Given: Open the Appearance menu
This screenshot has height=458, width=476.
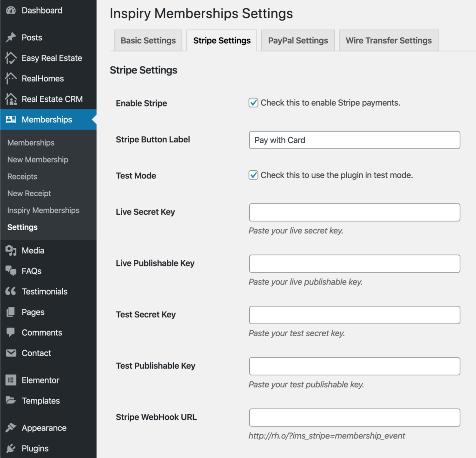Looking at the screenshot, I should pyautogui.click(x=48, y=428).
